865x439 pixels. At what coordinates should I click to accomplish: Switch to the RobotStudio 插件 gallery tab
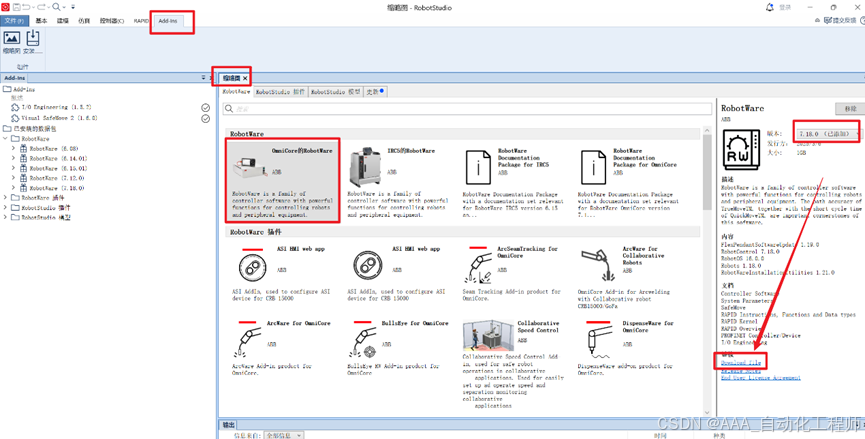280,92
